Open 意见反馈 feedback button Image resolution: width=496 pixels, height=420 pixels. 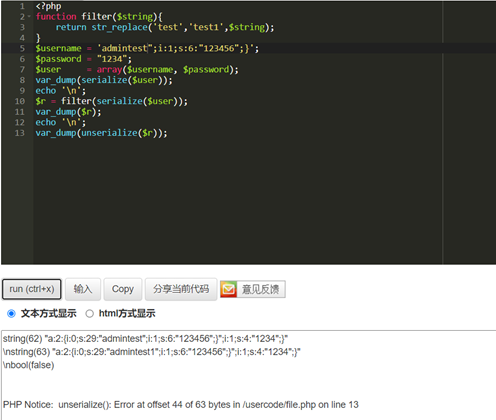point(253,289)
